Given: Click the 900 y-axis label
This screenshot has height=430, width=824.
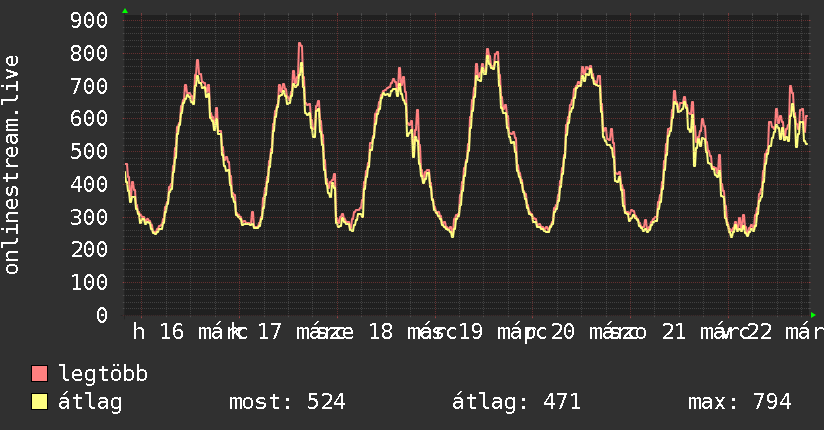Looking at the screenshot, I should coord(89,21).
